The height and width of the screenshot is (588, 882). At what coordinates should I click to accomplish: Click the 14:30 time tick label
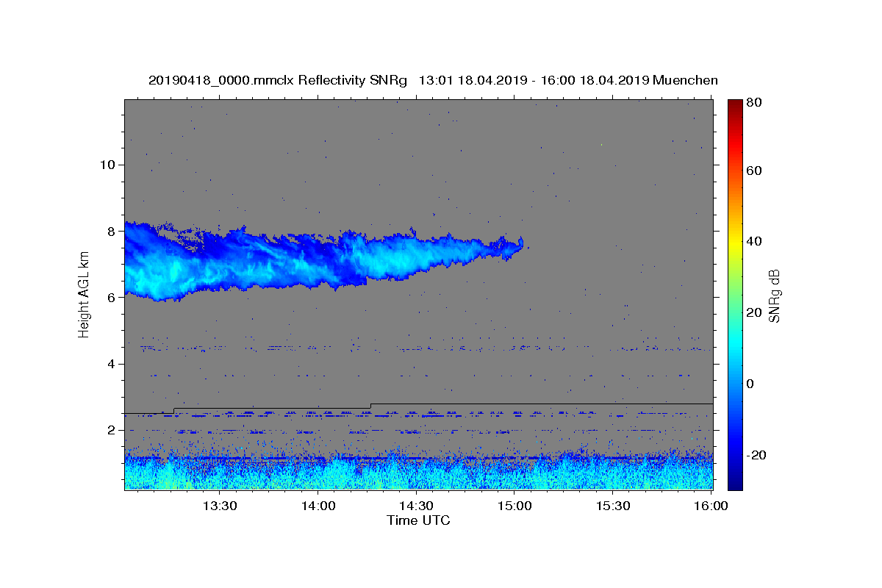click(x=416, y=506)
